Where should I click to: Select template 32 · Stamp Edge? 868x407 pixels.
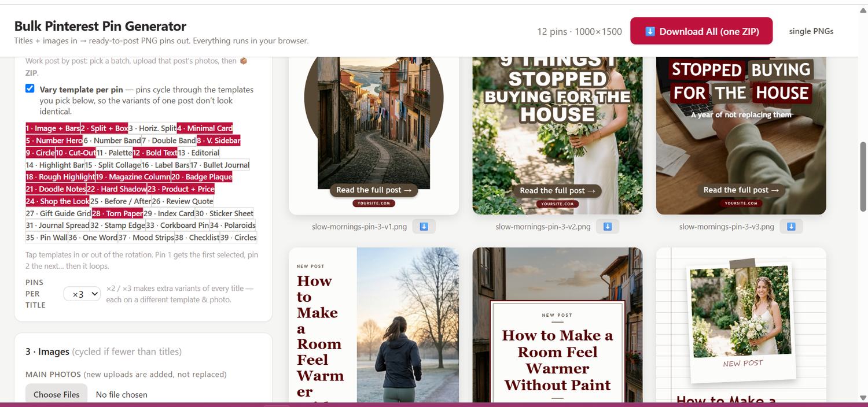(x=117, y=225)
